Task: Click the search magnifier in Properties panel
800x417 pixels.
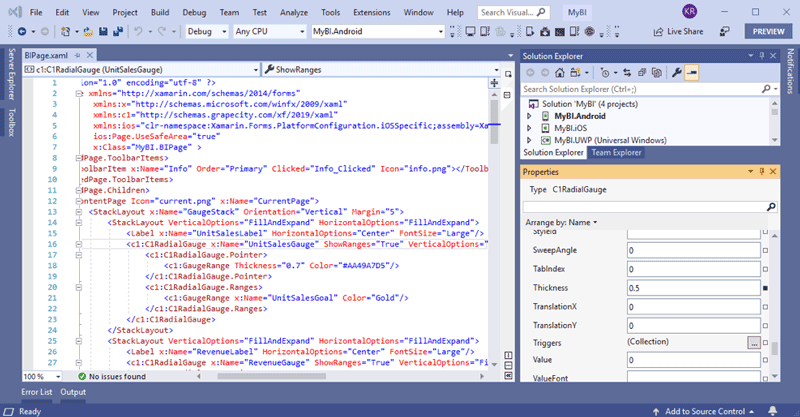Action: pyautogui.click(x=771, y=207)
